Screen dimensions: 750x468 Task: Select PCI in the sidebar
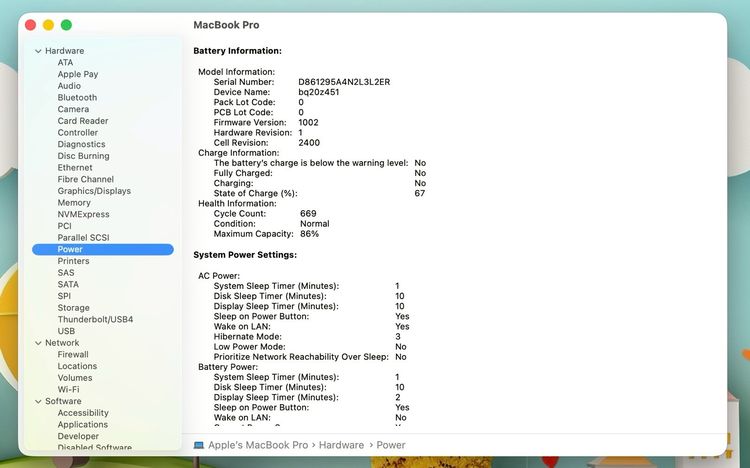[x=65, y=226]
